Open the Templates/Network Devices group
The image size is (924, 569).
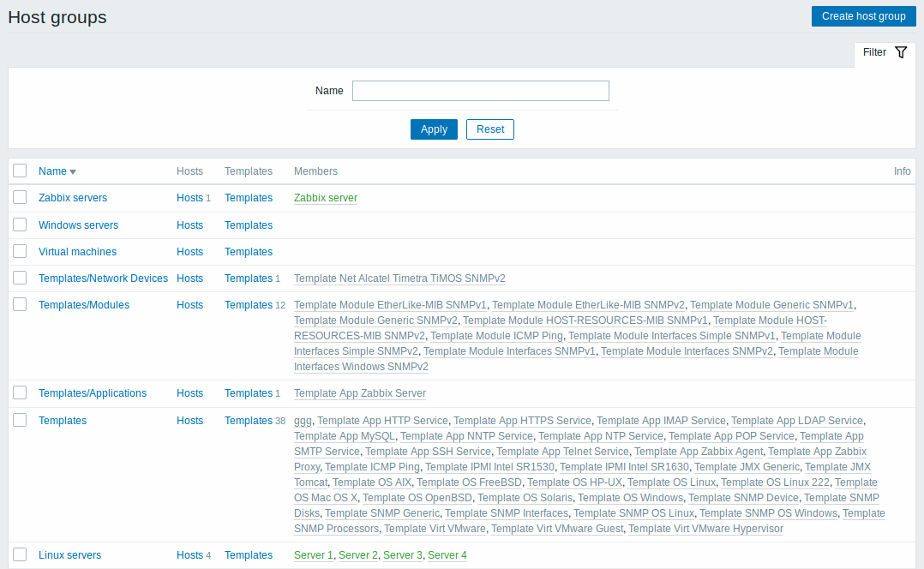click(103, 278)
